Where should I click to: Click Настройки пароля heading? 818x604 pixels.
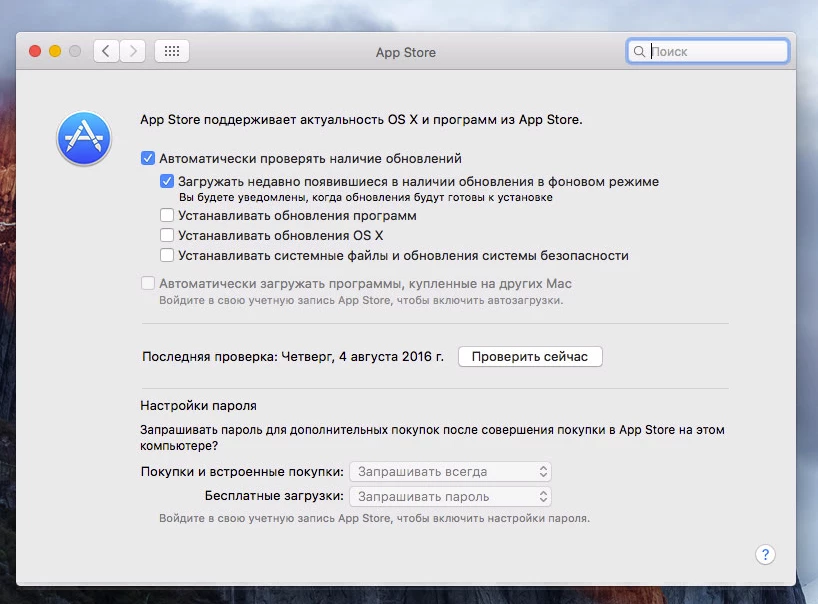point(198,406)
